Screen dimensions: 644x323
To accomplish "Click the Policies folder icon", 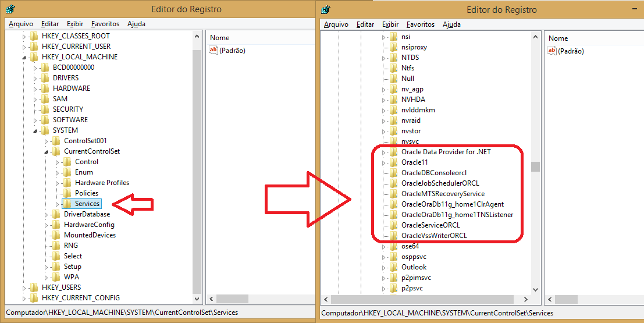I will tap(67, 193).
